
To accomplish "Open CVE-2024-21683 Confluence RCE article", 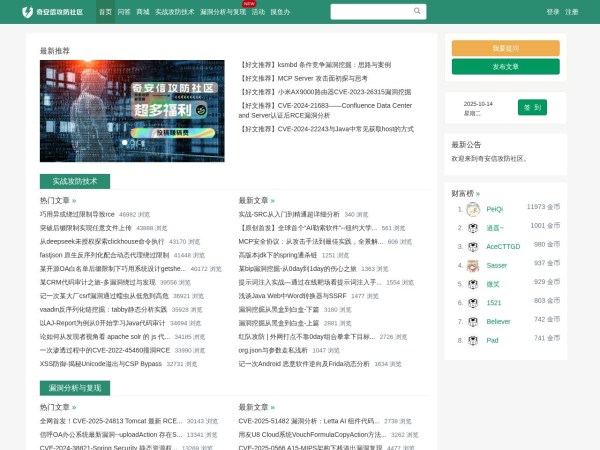I will (325, 110).
